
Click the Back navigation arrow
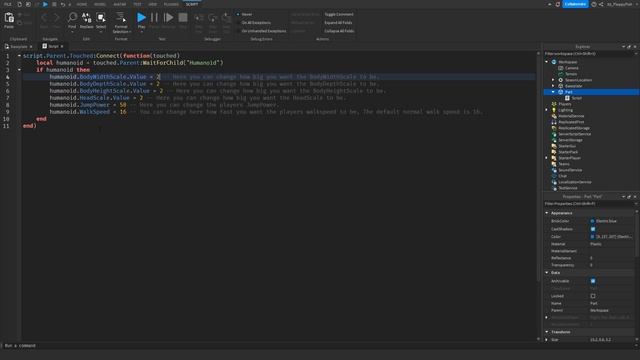click(44, 18)
